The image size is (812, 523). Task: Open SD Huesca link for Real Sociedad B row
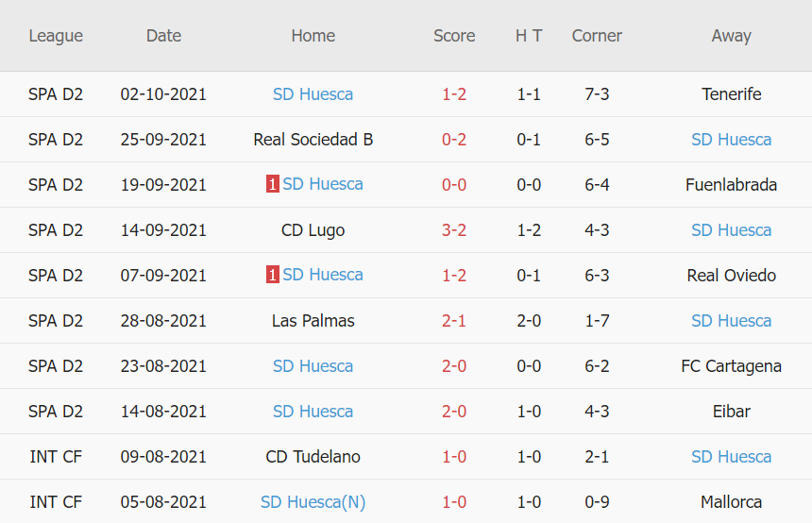pyautogui.click(x=731, y=140)
